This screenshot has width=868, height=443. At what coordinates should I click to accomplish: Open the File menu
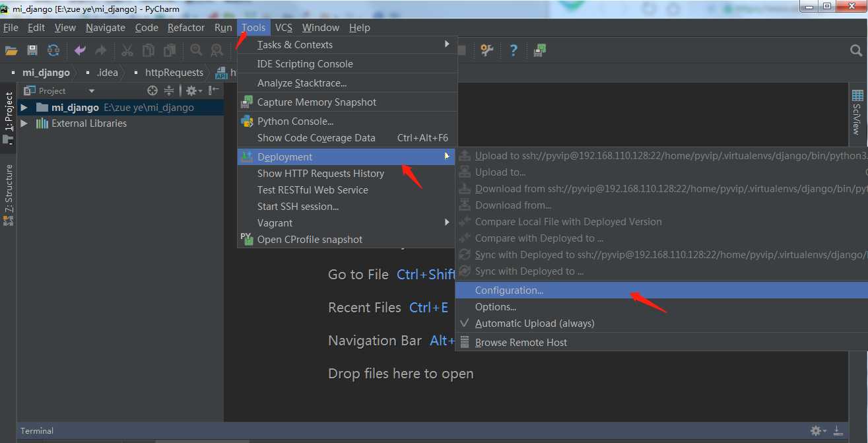[11, 28]
